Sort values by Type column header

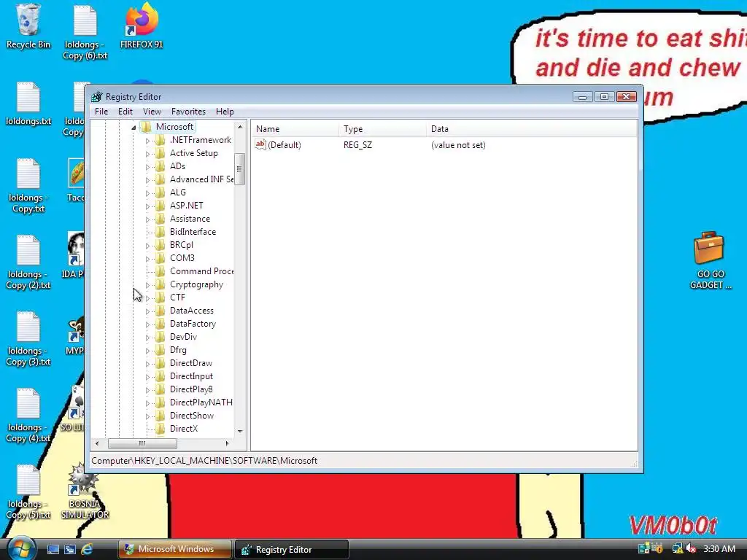(x=382, y=128)
